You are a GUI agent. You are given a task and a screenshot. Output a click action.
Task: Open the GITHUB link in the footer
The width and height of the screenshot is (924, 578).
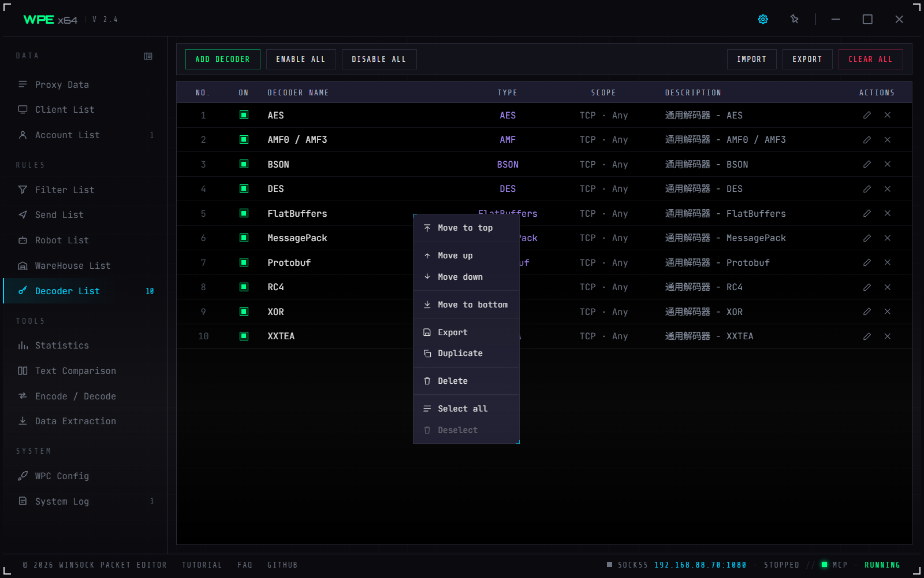(282, 565)
